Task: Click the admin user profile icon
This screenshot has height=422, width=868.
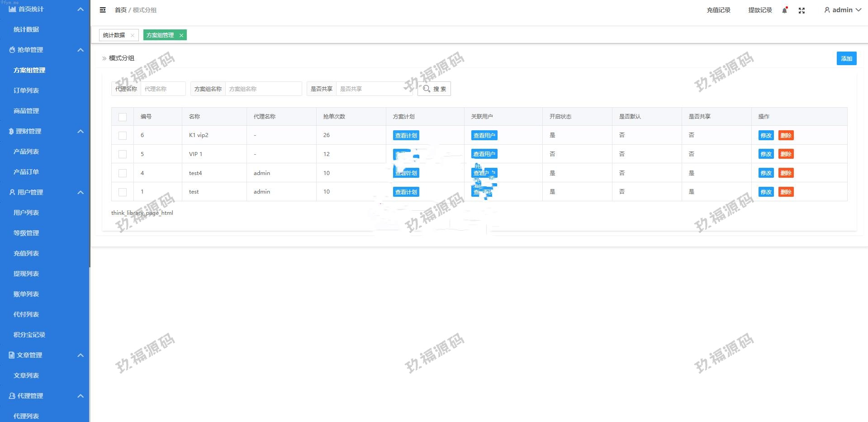Action: click(x=827, y=10)
